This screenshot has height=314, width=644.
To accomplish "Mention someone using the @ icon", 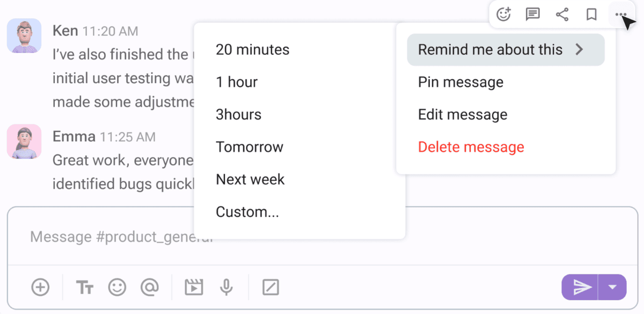I will click(150, 287).
